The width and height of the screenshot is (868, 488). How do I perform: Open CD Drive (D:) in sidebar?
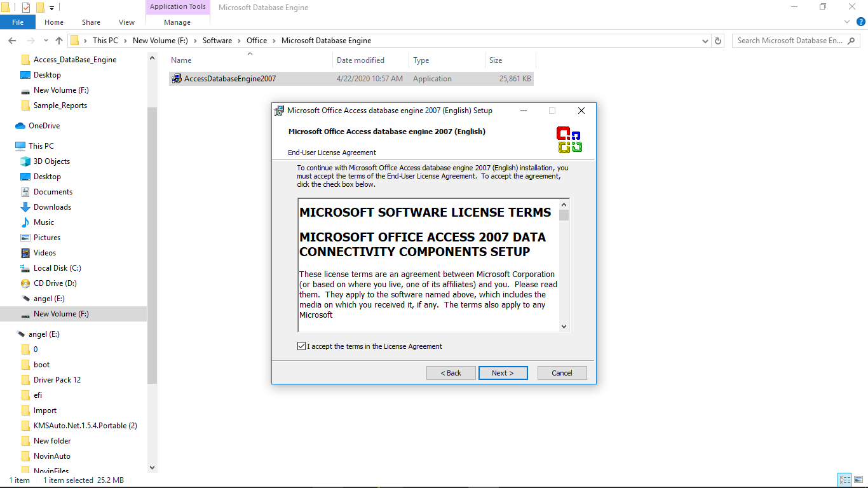pyautogui.click(x=55, y=283)
